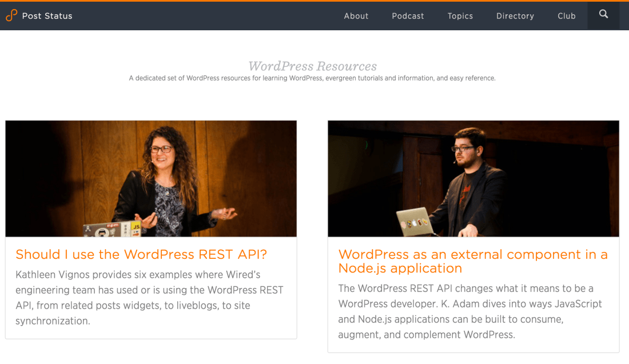
Task: Open the Topics menu item
Action: click(x=460, y=16)
